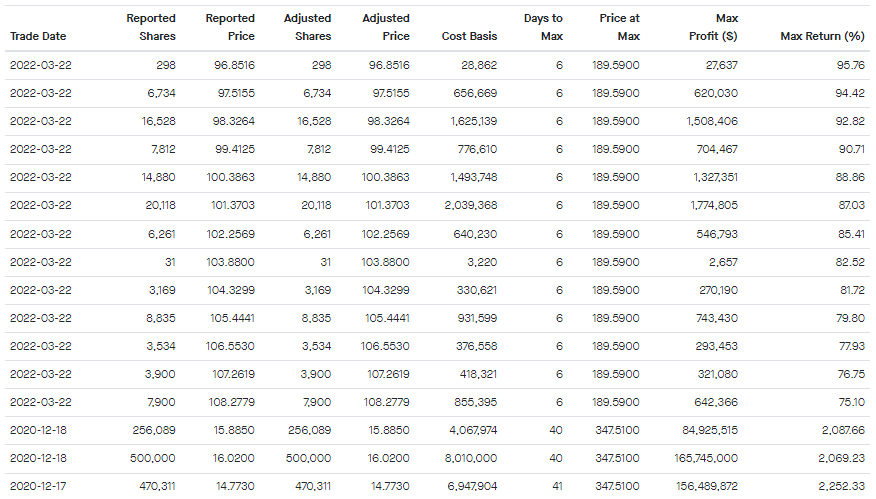
Task: Click the 2,252.33 max return value
Action: (841, 487)
